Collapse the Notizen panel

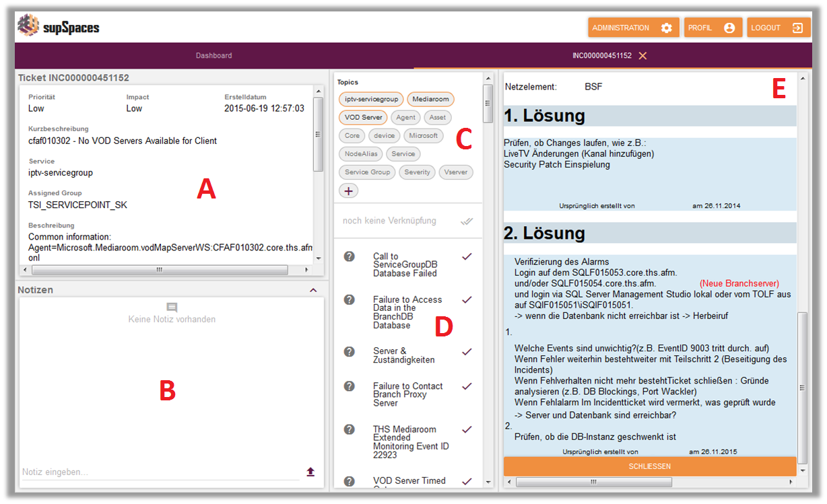pyautogui.click(x=312, y=290)
